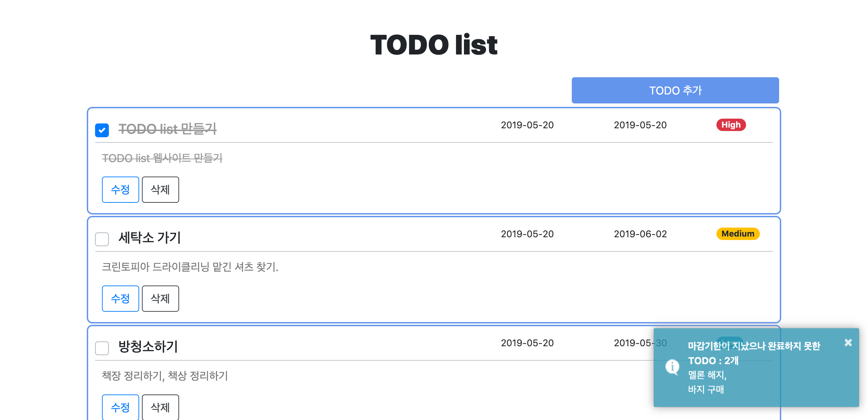This screenshot has width=868, height=420.
Task: Click the info icon in the notification popup
Action: [x=672, y=367]
